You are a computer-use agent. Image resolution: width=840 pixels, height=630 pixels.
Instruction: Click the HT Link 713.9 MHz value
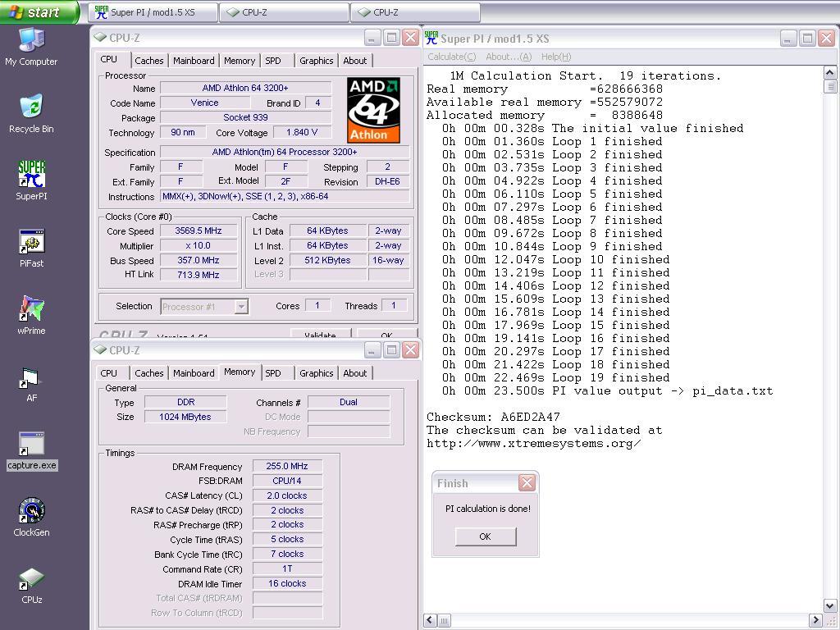[x=199, y=275]
